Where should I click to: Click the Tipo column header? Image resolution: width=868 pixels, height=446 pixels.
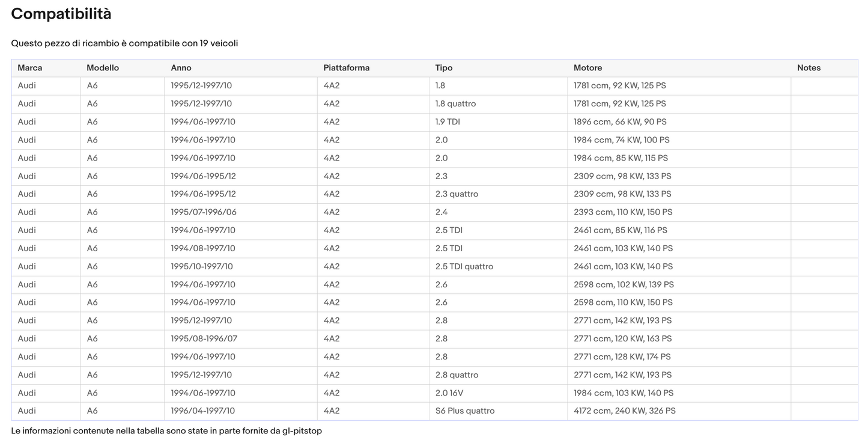[444, 68]
